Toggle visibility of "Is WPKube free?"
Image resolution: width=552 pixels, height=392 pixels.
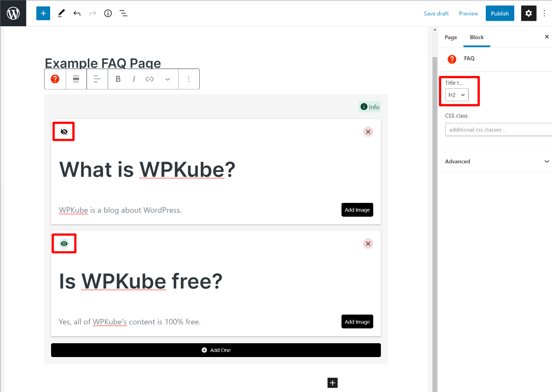point(63,243)
